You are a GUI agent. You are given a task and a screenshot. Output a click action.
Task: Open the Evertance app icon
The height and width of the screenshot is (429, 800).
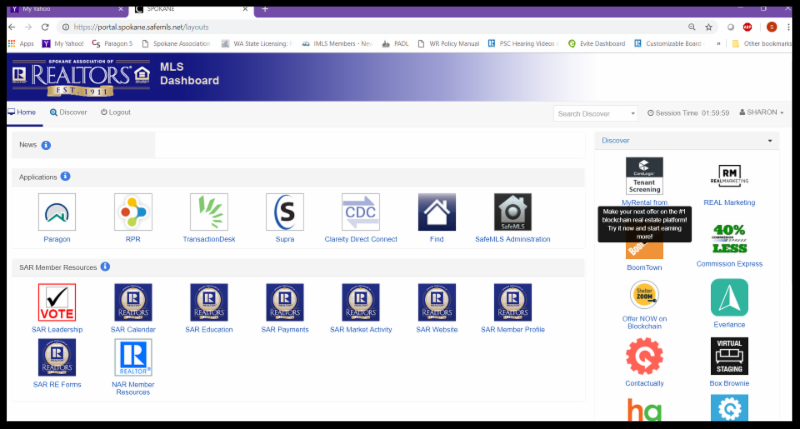coord(729,298)
